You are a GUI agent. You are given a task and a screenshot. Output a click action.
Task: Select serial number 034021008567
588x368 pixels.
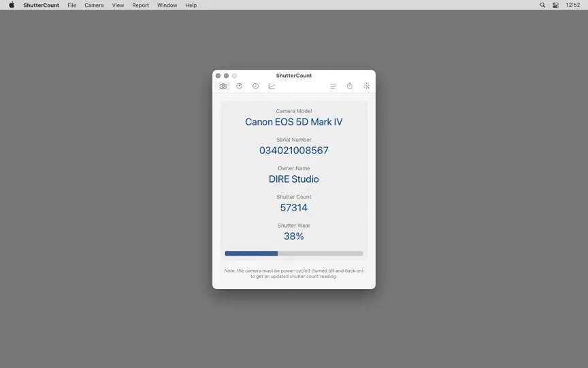click(x=293, y=150)
